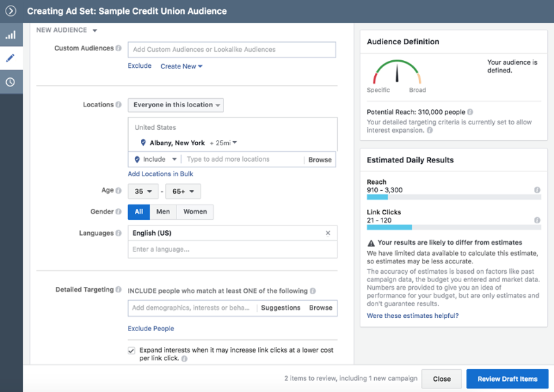Click the Custom Audiences input field
Screen dimensions: 554x392
tap(232, 50)
